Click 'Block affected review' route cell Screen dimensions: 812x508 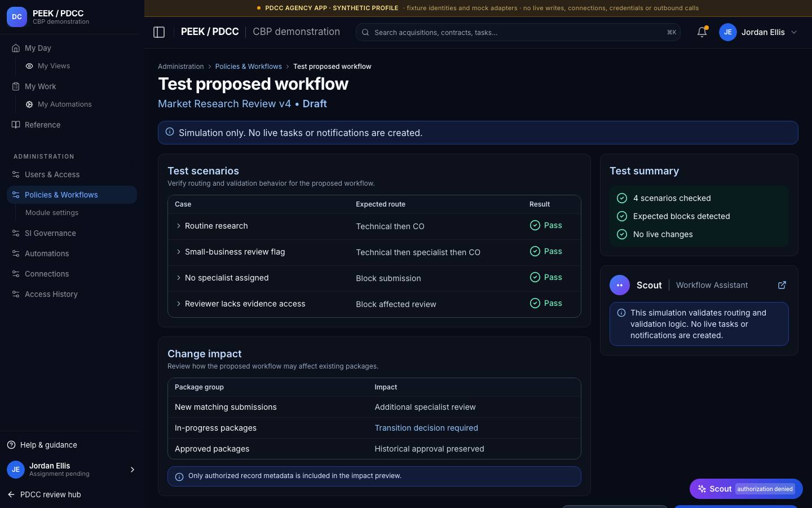tap(396, 304)
